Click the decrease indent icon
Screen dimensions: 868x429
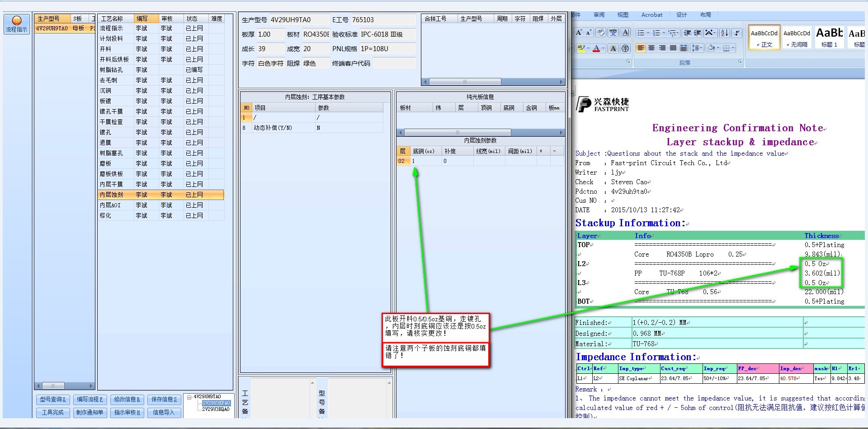point(687,33)
